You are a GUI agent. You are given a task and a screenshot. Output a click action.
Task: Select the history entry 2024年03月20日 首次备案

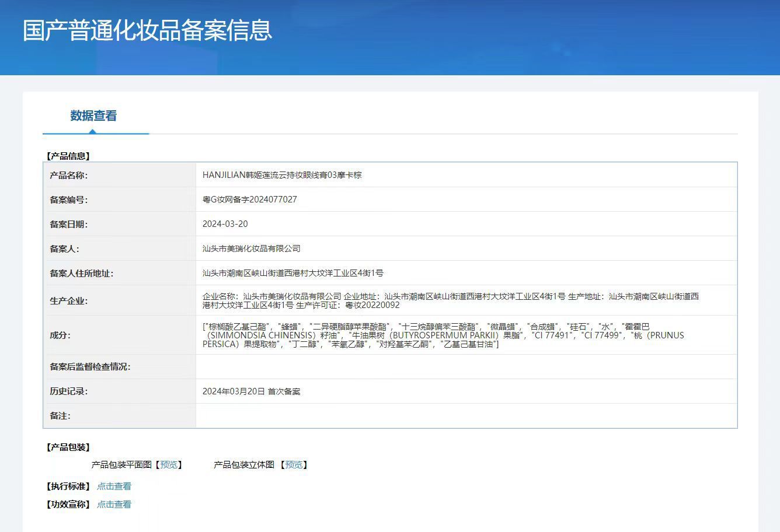(x=252, y=391)
